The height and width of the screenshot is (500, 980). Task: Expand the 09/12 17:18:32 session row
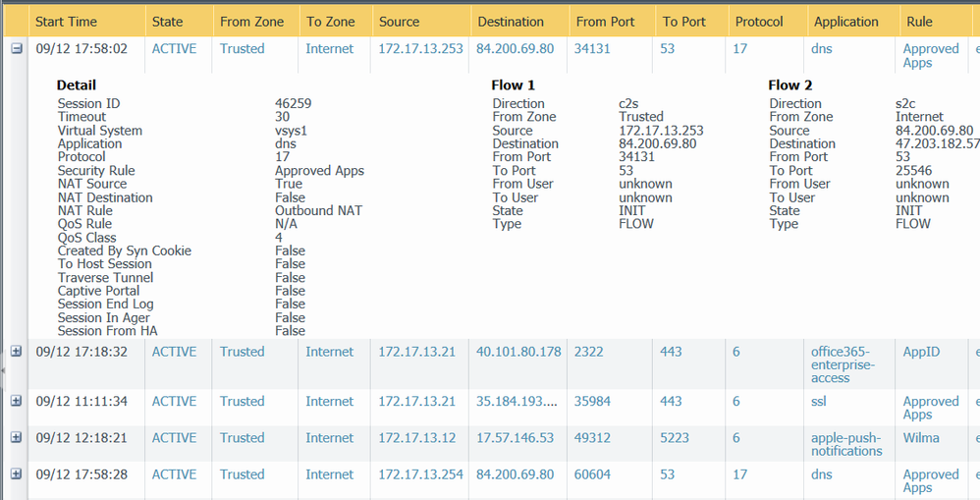point(17,352)
